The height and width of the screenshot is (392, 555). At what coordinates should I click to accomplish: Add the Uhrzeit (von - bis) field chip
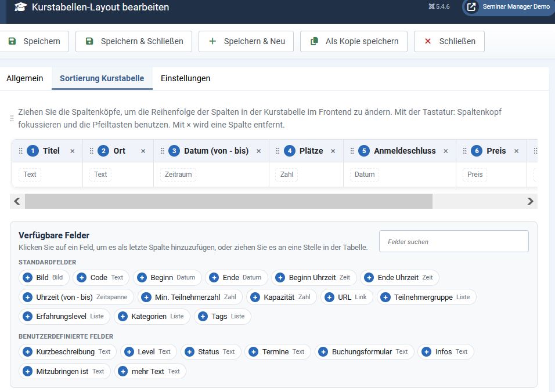[x=76, y=297]
